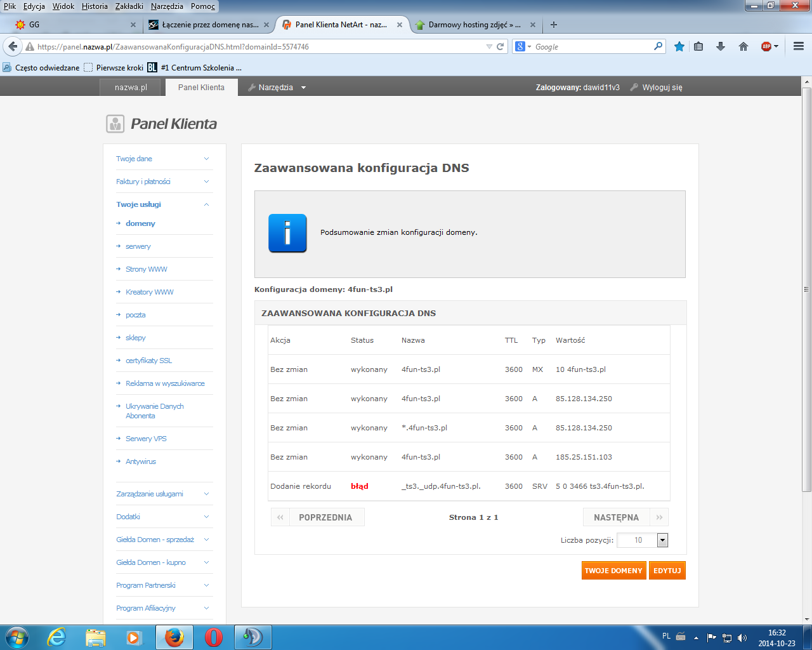The width and height of the screenshot is (812, 650).
Task: Click the wrench icon beside Wyloguj się
Action: pyautogui.click(x=634, y=87)
